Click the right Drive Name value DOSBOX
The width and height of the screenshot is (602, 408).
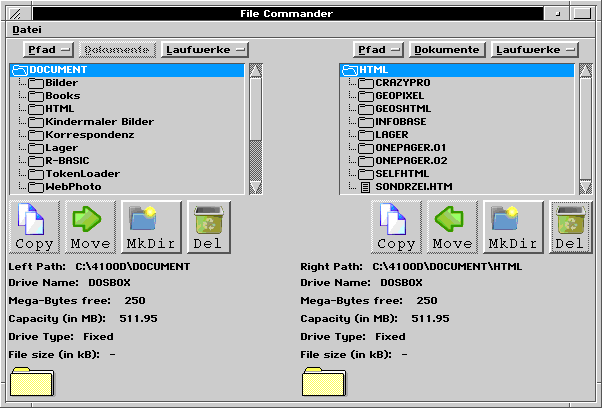coord(401,283)
